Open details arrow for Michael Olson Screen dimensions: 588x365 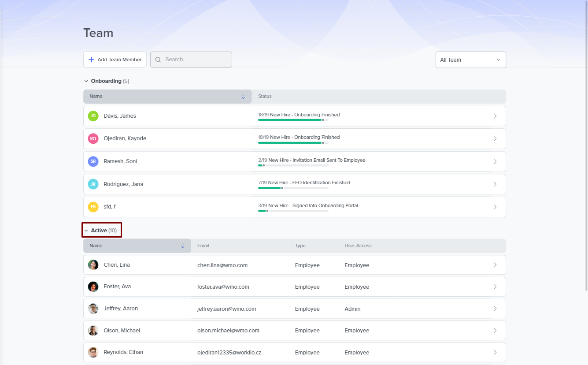(x=495, y=331)
